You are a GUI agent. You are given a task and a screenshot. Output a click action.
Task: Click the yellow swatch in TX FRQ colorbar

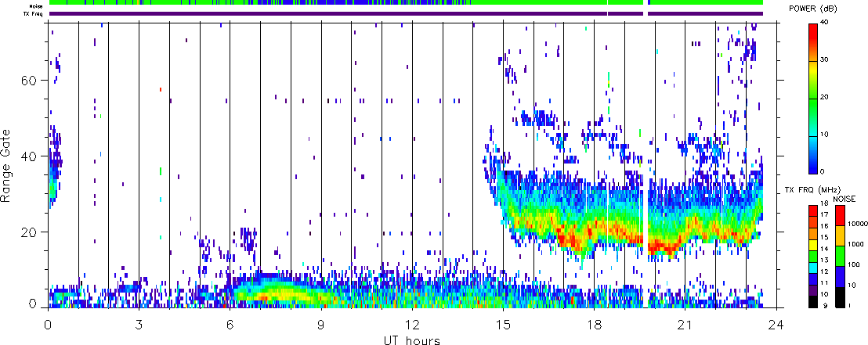[x=812, y=243]
